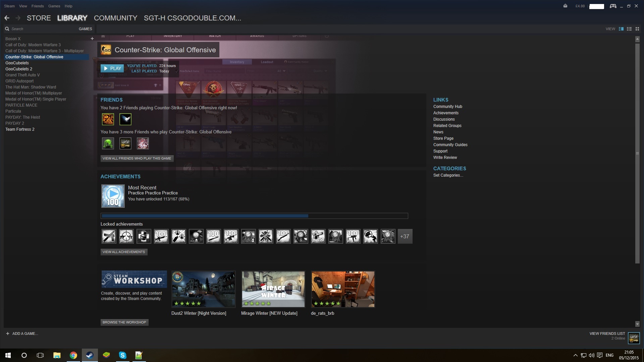Select Team Fortress 2 in the games list
The image size is (644, 362).
20,129
